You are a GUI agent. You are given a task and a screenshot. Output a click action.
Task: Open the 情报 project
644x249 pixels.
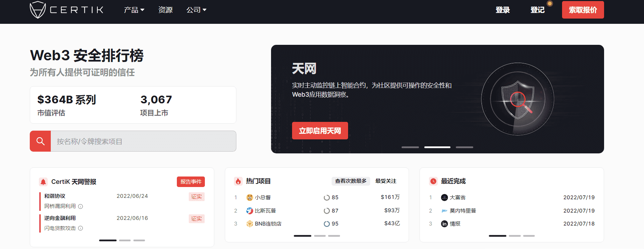click(455, 224)
